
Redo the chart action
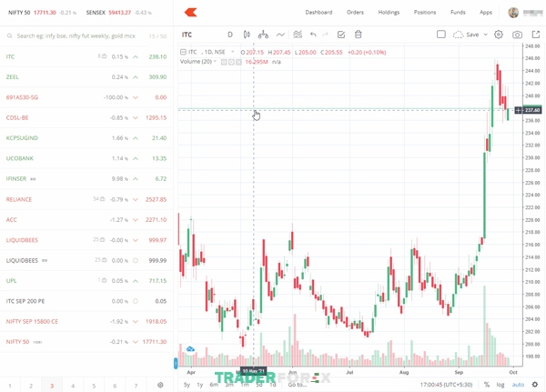325,35
